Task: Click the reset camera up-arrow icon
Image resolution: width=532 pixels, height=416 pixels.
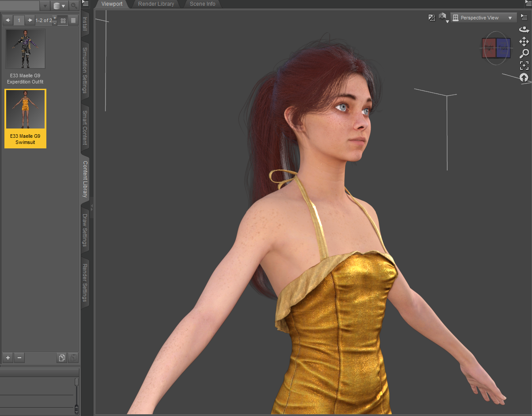Action: pos(524,78)
